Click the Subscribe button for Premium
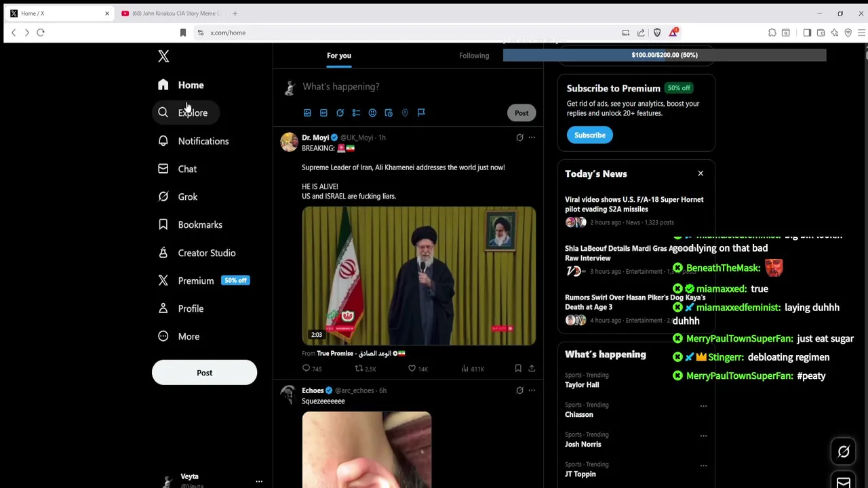868x488 pixels. pos(590,135)
